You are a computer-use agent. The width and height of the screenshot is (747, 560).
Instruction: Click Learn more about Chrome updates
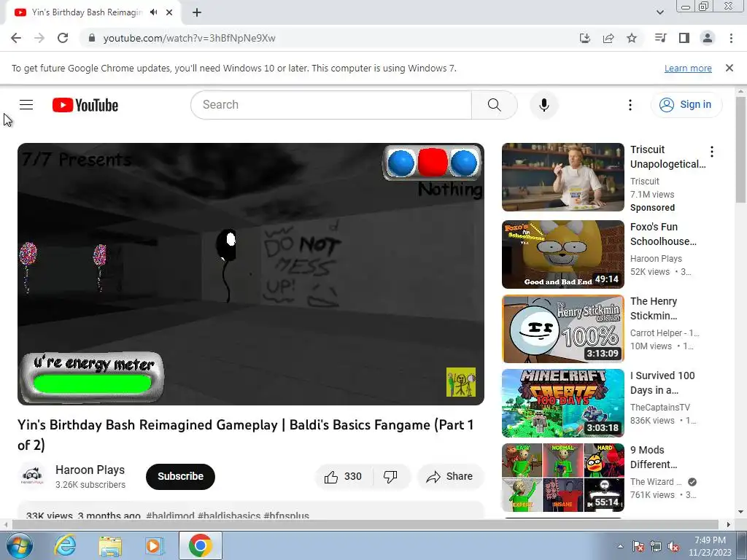tap(688, 68)
